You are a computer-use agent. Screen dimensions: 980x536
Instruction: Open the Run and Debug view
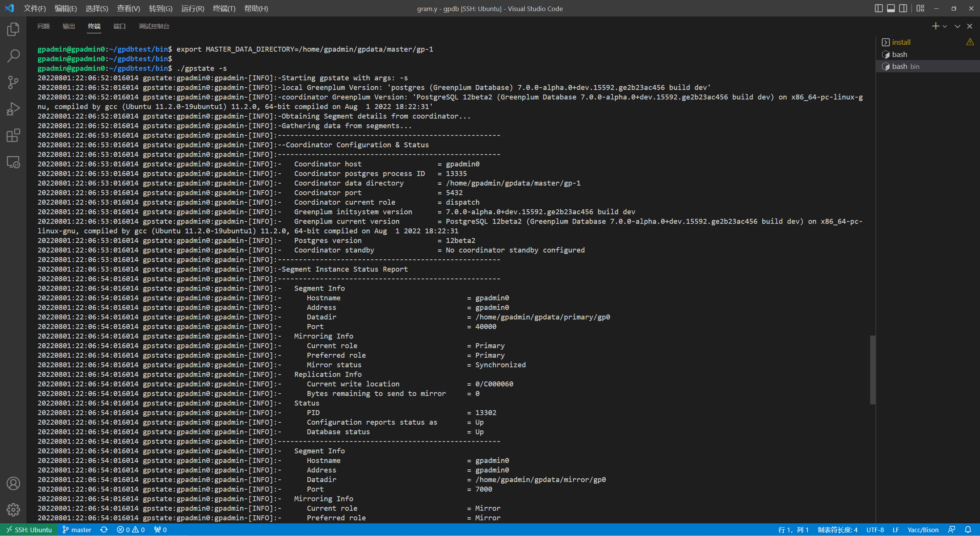[x=13, y=109]
